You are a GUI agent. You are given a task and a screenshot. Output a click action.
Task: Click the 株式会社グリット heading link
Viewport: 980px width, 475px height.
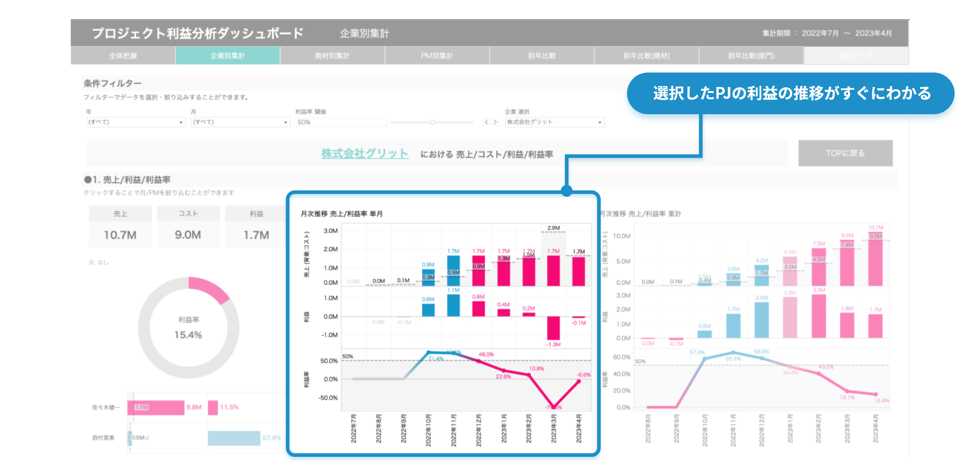coord(365,154)
